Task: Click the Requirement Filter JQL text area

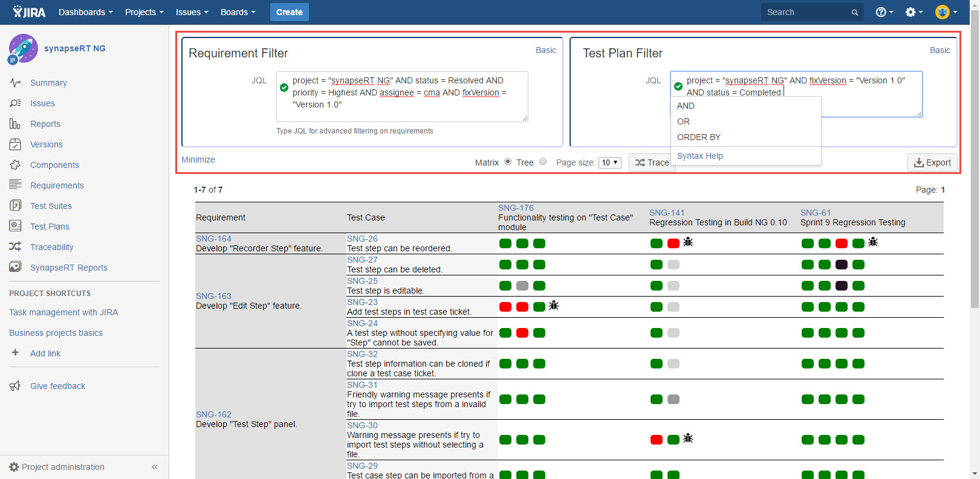Action: (402, 97)
